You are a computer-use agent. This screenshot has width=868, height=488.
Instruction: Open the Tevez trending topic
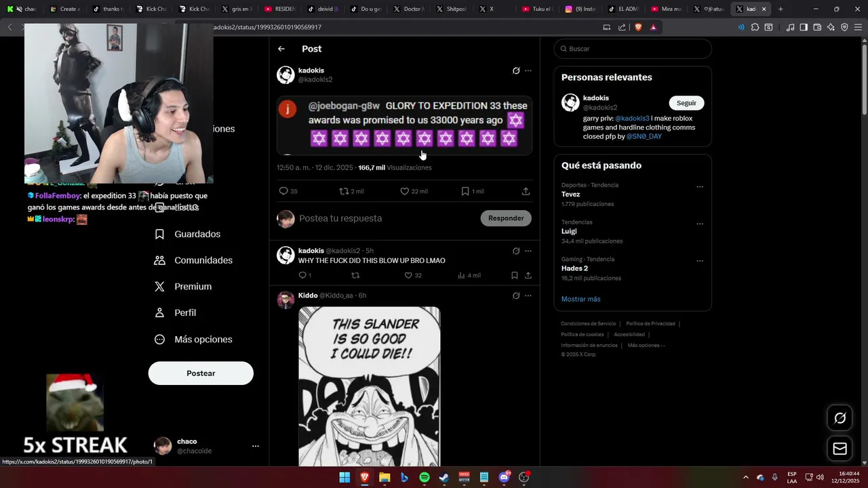[x=570, y=195]
